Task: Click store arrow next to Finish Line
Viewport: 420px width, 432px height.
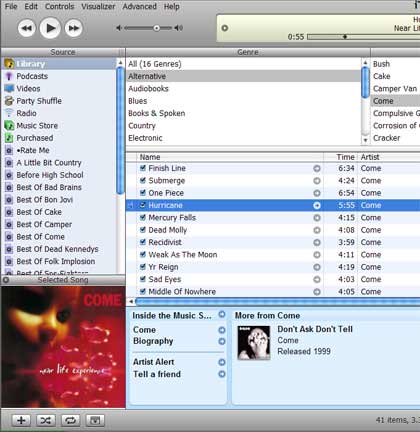Action: coord(317,168)
